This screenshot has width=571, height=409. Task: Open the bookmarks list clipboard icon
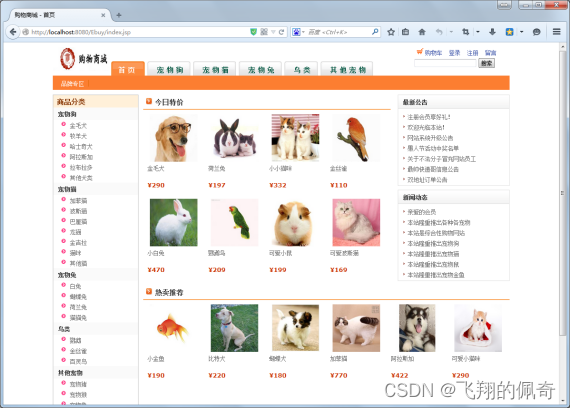(x=405, y=32)
